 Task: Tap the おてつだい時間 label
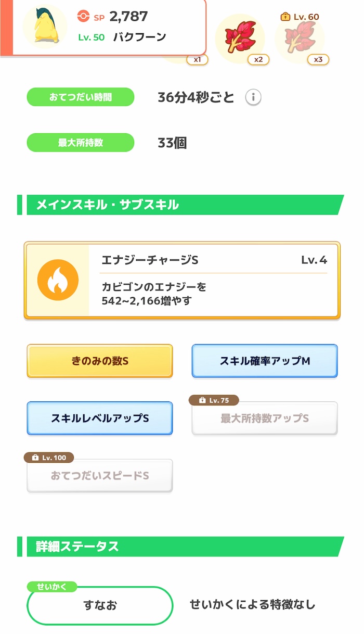(80, 97)
